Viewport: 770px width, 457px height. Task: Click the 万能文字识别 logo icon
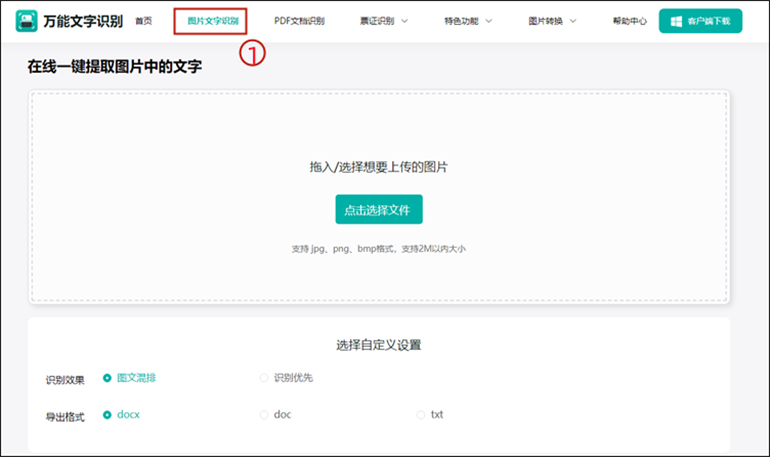pos(27,21)
